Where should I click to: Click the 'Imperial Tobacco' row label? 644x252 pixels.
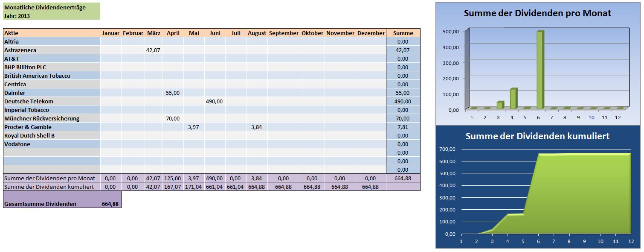(52, 110)
